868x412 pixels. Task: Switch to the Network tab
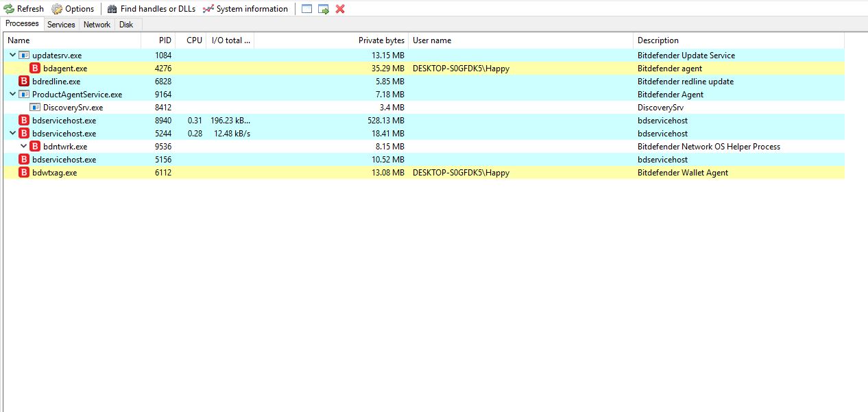(97, 25)
